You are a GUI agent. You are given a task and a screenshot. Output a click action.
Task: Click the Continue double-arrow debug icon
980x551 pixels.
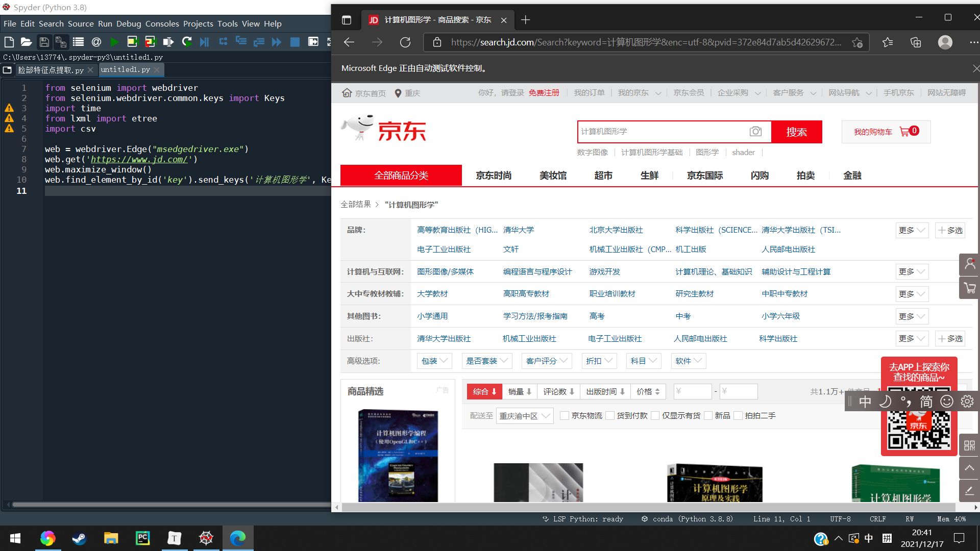[x=277, y=42]
